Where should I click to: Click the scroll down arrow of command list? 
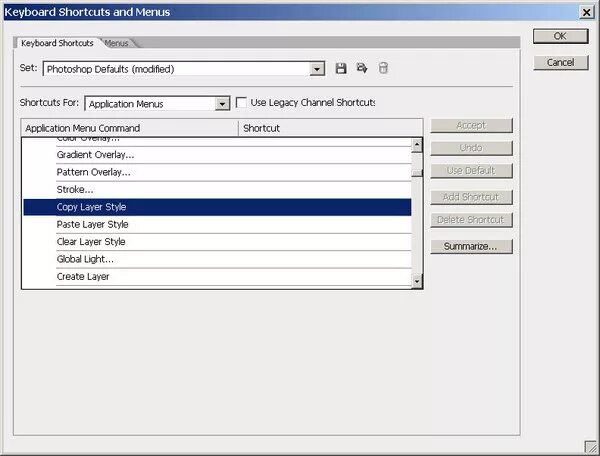tap(417, 281)
